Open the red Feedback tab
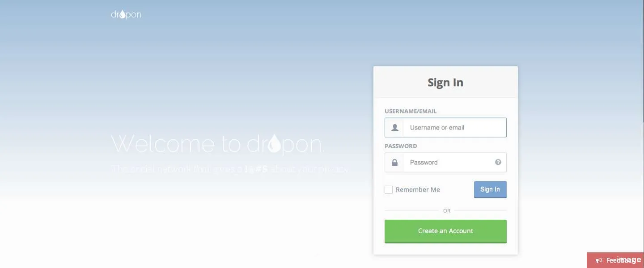 (615, 260)
